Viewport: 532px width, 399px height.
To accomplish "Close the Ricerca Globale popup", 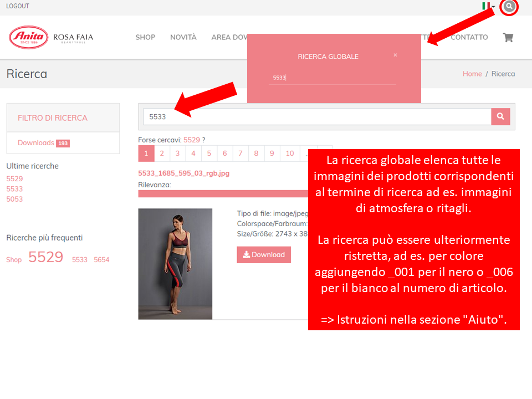I will [x=395, y=55].
